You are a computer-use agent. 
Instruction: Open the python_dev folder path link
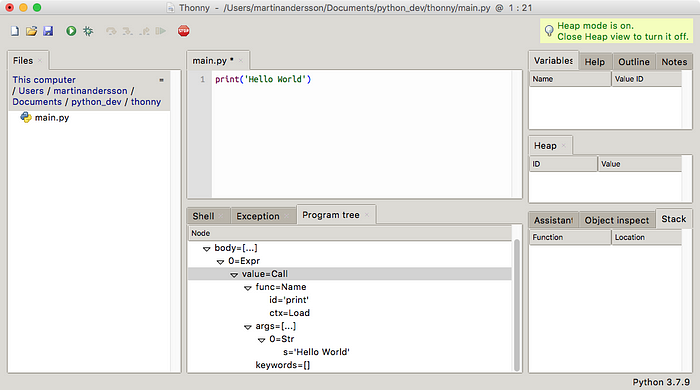pyautogui.click(x=96, y=102)
